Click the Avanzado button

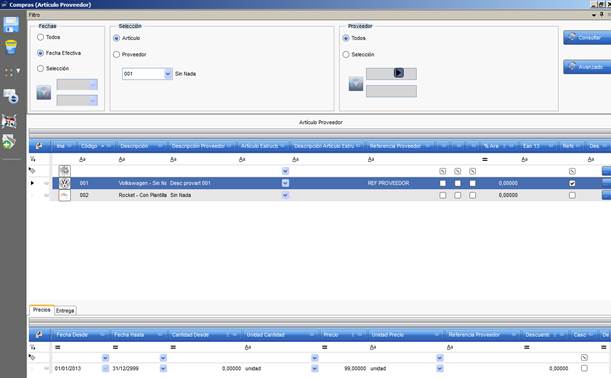(587, 67)
